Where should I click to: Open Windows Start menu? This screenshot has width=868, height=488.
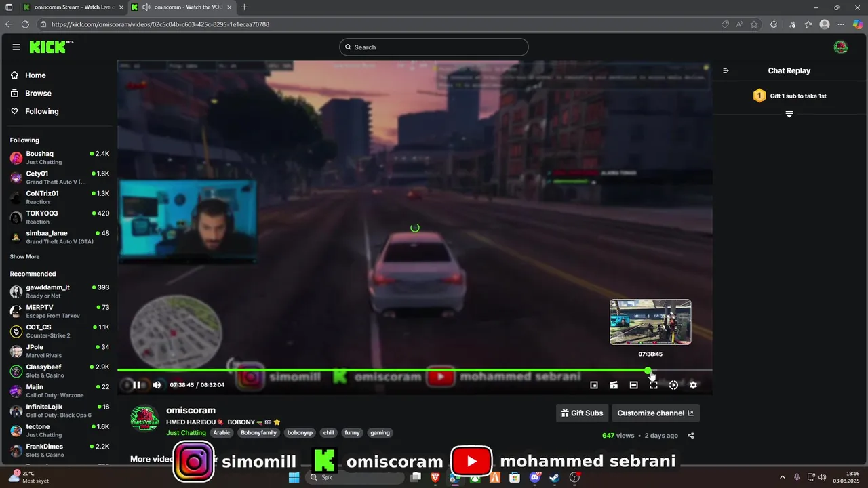tap(294, 478)
